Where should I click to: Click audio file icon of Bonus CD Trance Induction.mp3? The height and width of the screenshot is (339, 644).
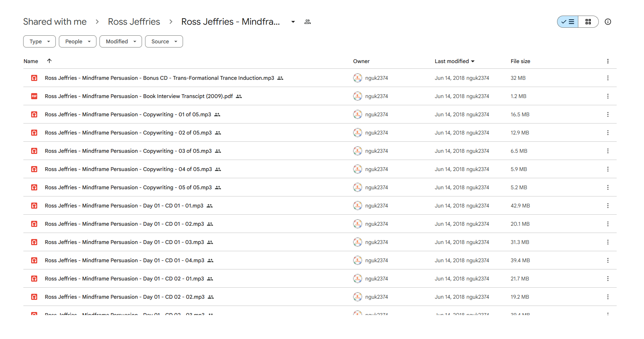[34, 78]
